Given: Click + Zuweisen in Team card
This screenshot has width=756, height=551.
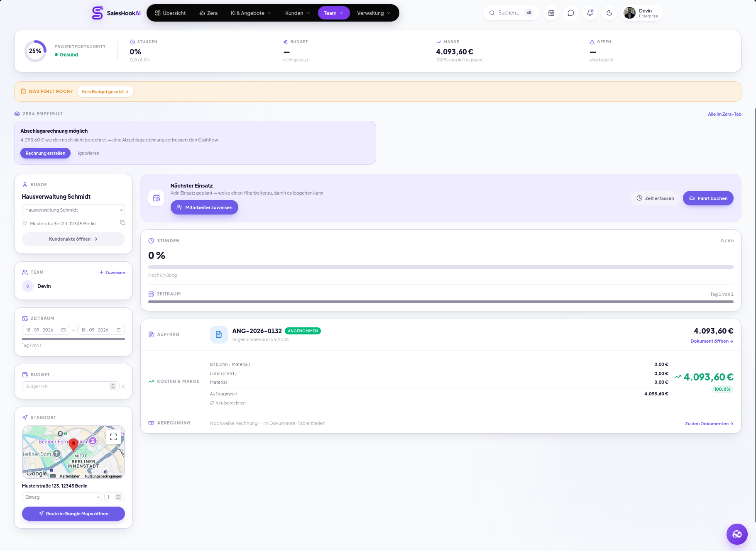Looking at the screenshot, I should [112, 273].
